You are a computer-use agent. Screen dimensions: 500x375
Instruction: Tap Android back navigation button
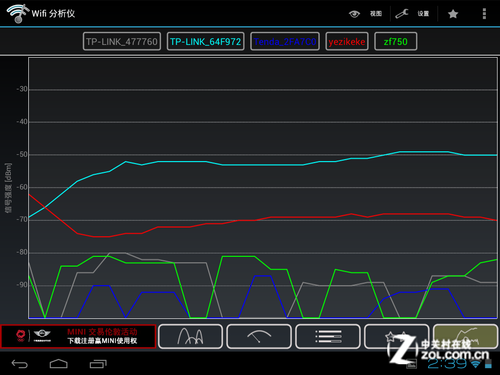tap(20, 364)
